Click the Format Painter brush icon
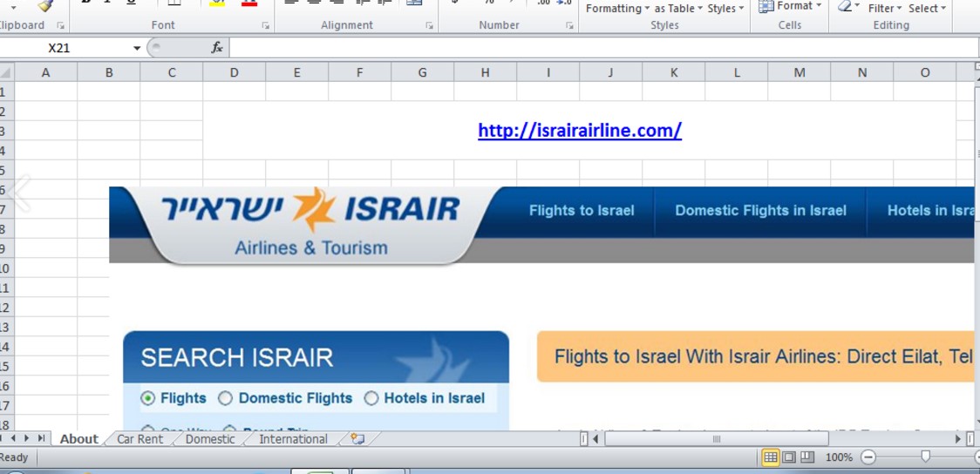980x474 pixels. pyautogui.click(x=45, y=5)
